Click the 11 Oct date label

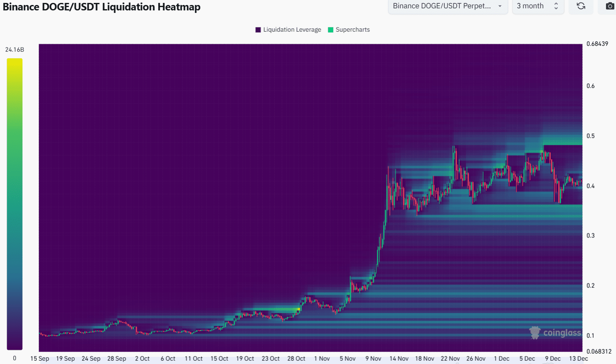point(194,359)
